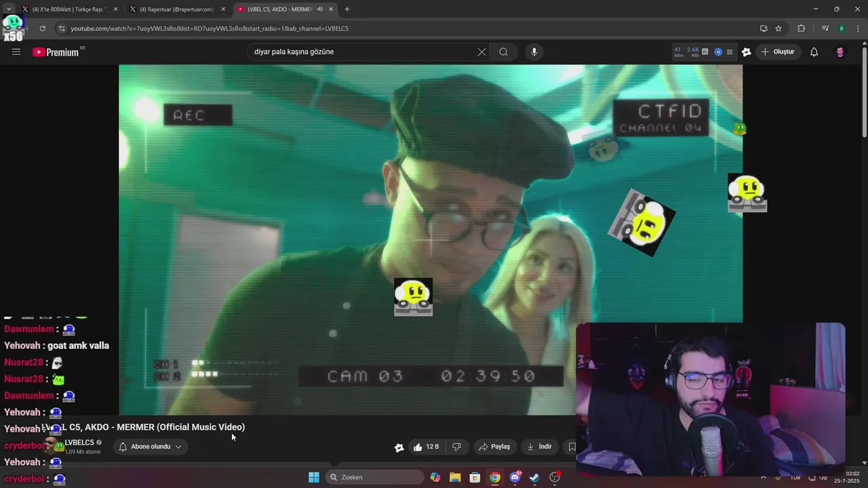Open Chrome from the taskbar
The width and height of the screenshot is (868, 488).
click(x=495, y=477)
